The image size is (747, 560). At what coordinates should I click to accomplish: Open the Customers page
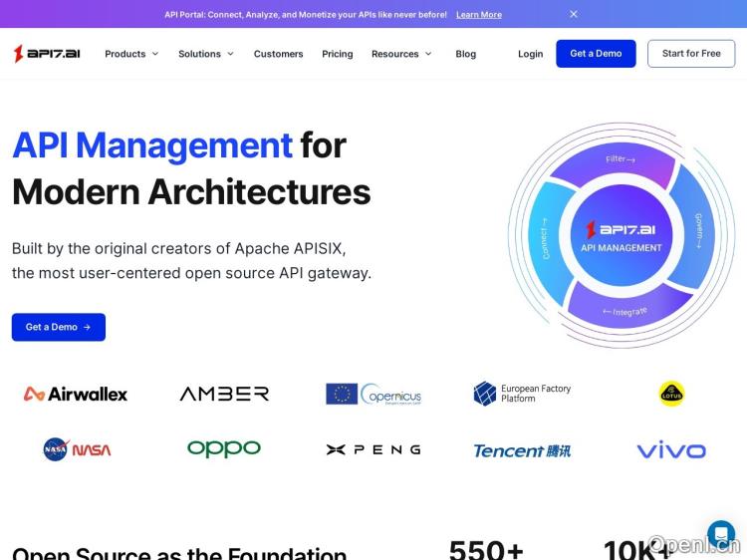278,54
